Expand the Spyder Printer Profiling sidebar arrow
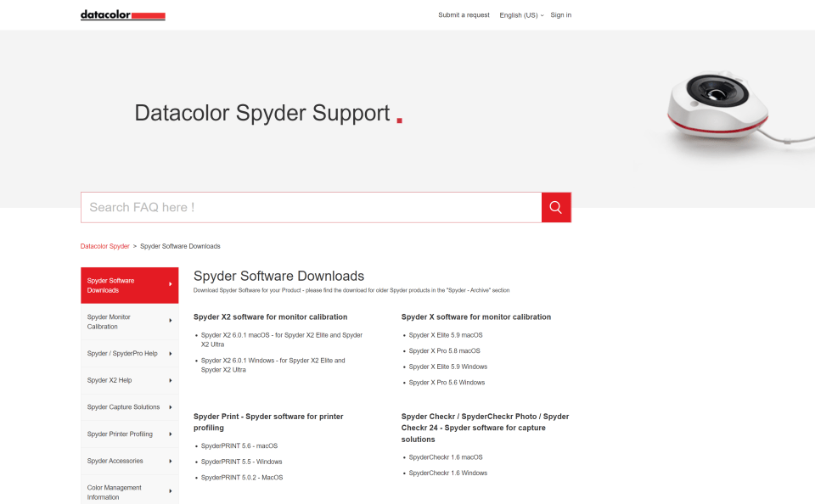This screenshot has height=504, width=815. [x=171, y=434]
